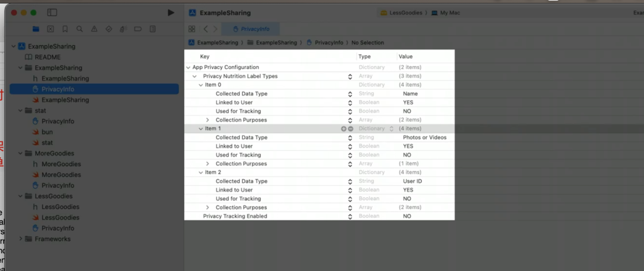
Task: Collapse Item 2 dictionary
Action: (201, 173)
